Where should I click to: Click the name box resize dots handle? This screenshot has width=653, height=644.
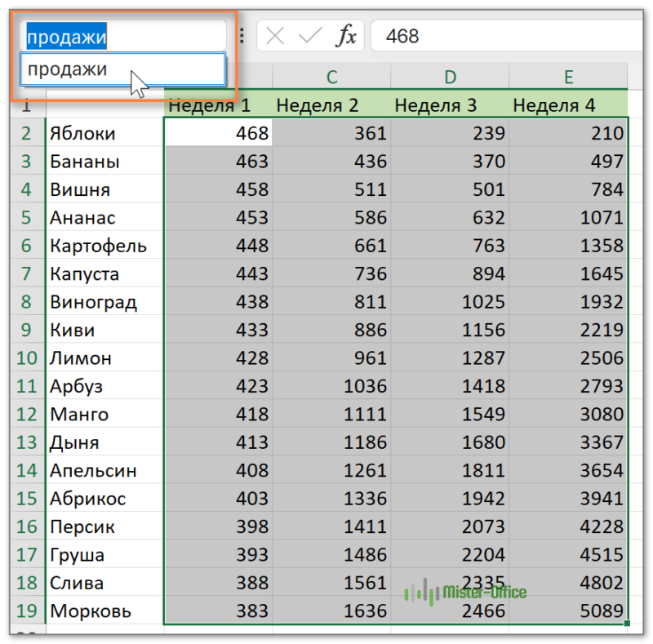pos(242,36)
